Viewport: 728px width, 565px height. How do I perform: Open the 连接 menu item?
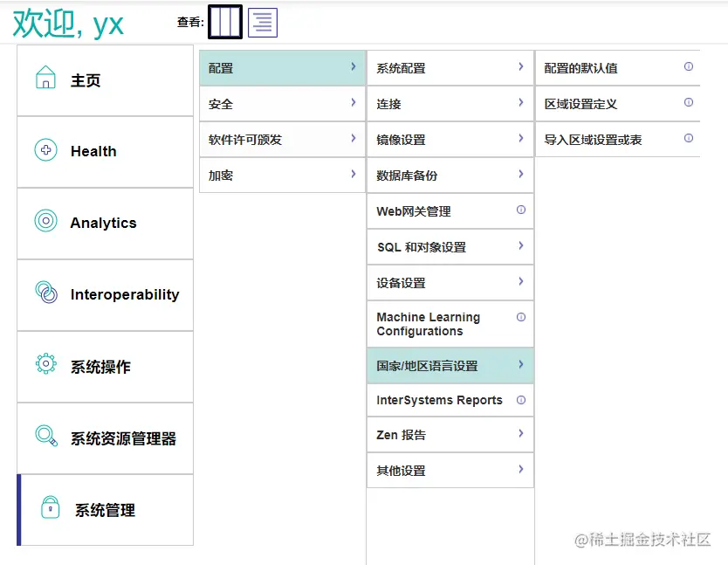coord(389,104)
